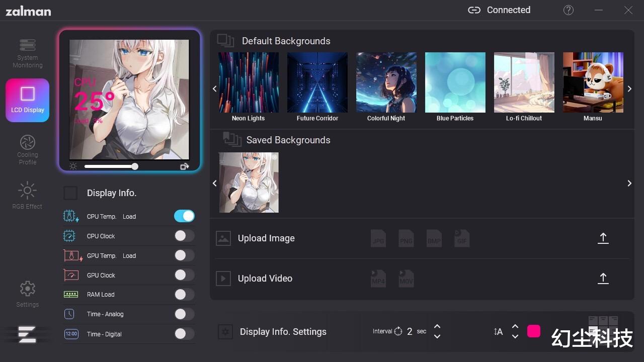Click the Upload Video arrow icon

[x=603, y=279]
